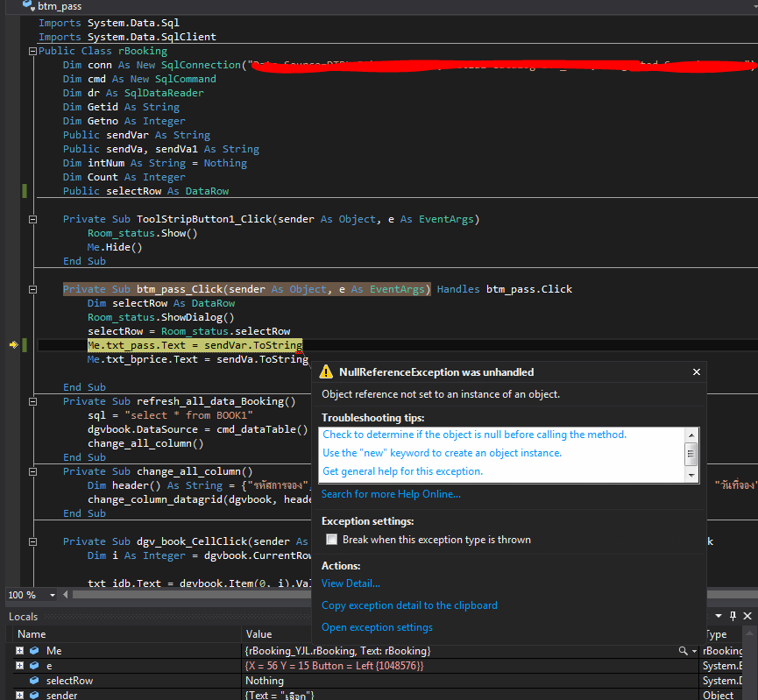758x700 pixels.
Task: Click the variable cube icon beside sender
Action: coord(34,695)
